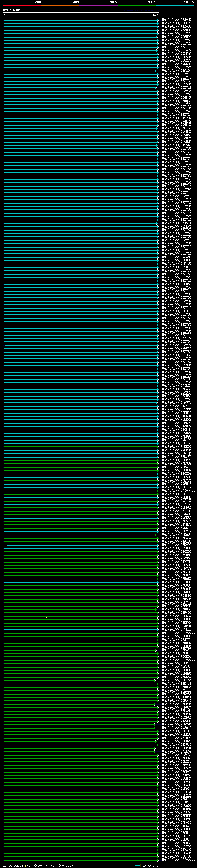Select the UniRef100_A7TIU2 label

click(176, 511)
